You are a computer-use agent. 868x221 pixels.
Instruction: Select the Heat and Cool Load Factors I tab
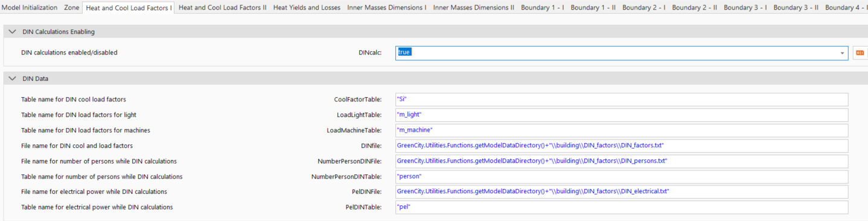click(129, 8)
